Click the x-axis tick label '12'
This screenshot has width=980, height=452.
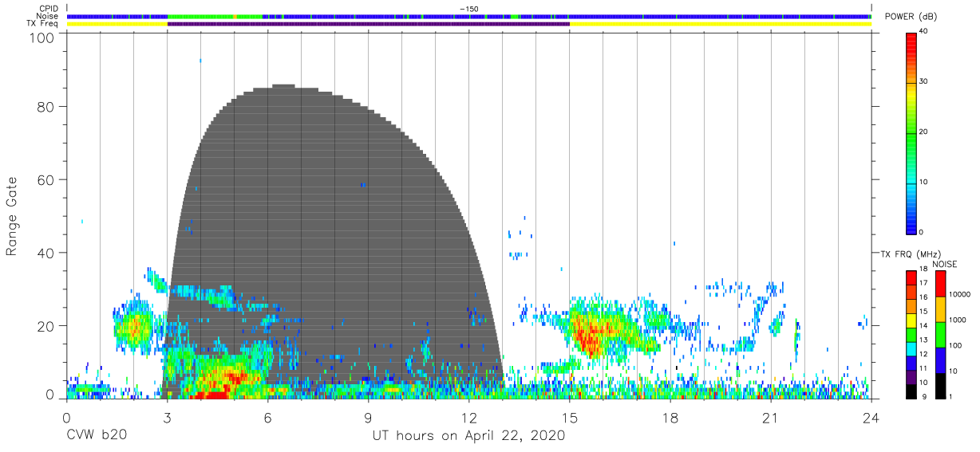[469, 418]
